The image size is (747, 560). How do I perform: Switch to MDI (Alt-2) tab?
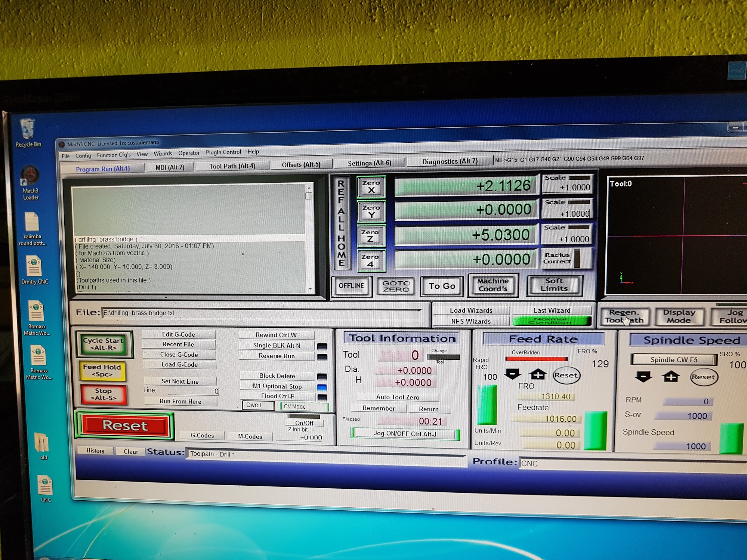[x=170, y=167]
